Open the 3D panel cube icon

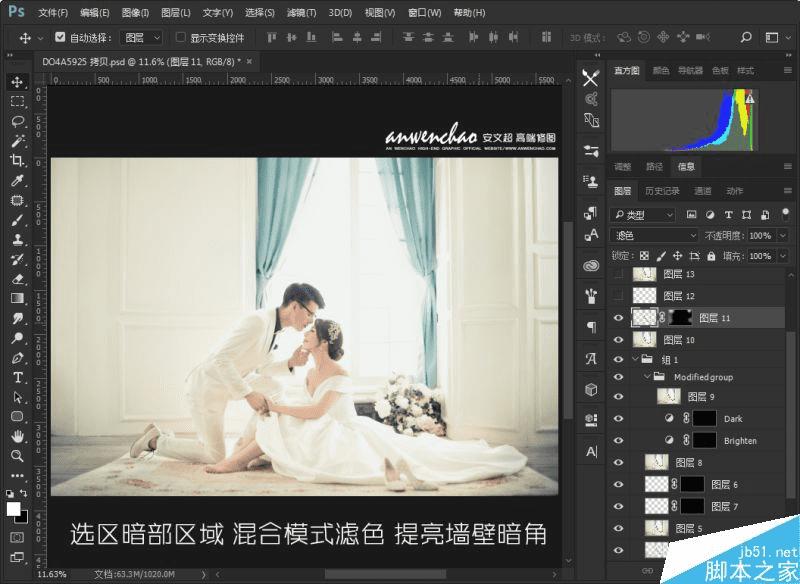[x=591, y=390]
